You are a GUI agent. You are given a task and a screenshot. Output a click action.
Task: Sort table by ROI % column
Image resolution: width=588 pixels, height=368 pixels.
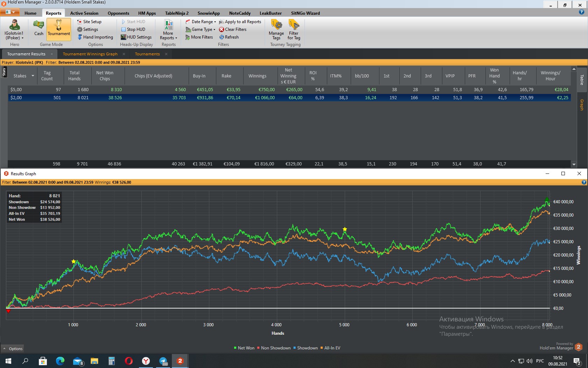(x=313, y=76)
